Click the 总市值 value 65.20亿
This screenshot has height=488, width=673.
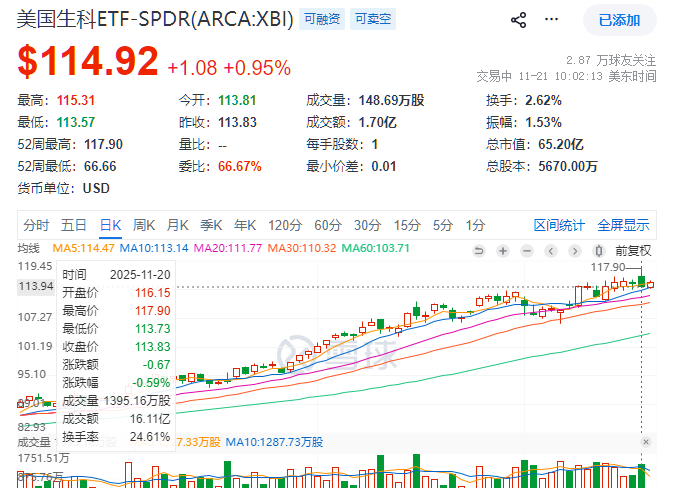(561, 144)
